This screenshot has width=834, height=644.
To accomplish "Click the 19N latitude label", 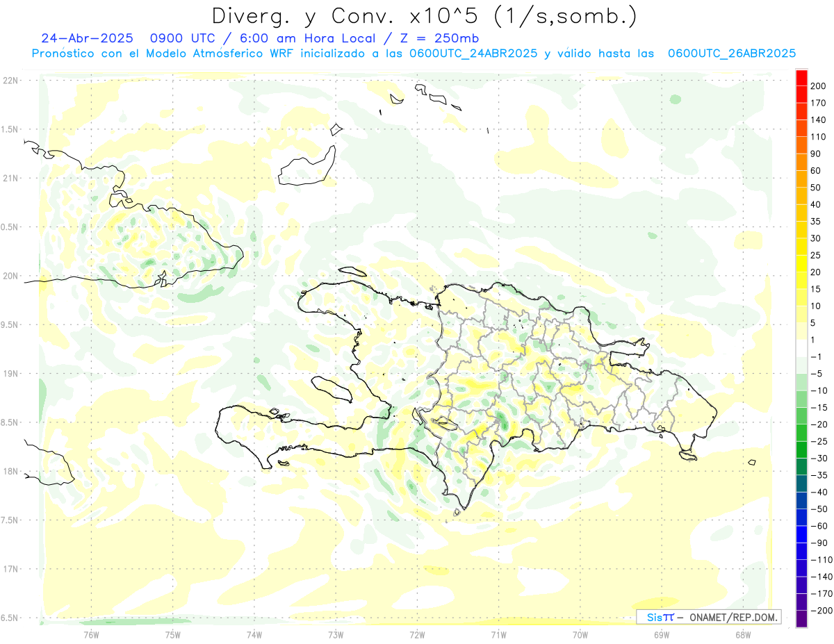I will pyautogui.click(x=10, y=374).
